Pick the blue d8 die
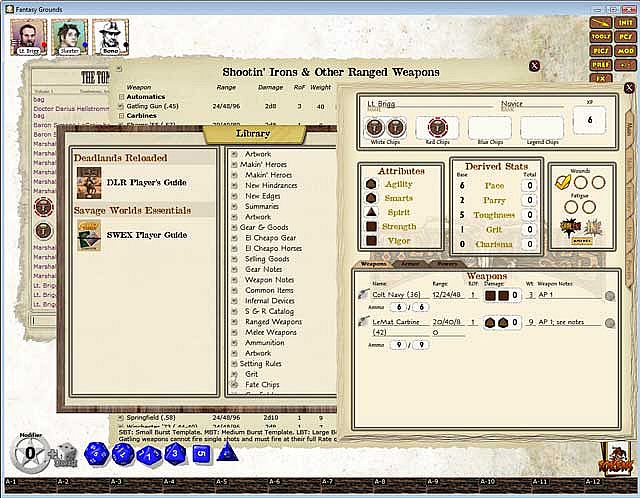Image resolution: width=640 pixels, height=498 pixels. click(x=175, y=454)
